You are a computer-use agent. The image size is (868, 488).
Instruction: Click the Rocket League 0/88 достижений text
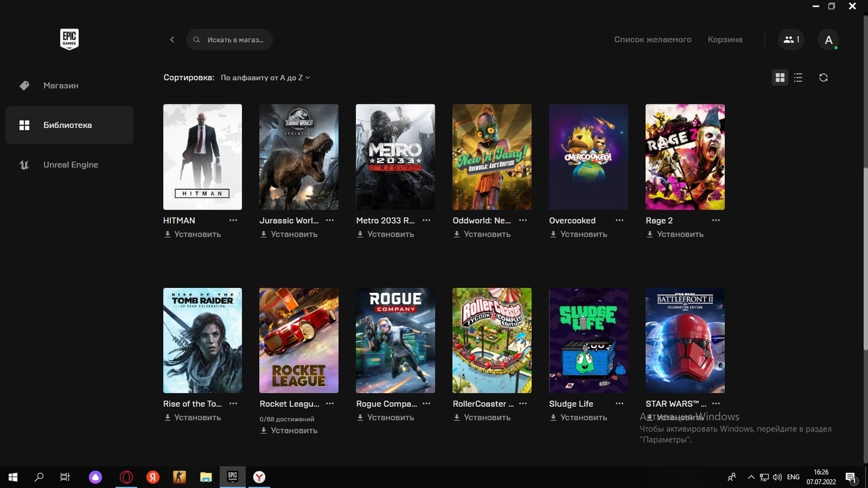pos(287,419)
